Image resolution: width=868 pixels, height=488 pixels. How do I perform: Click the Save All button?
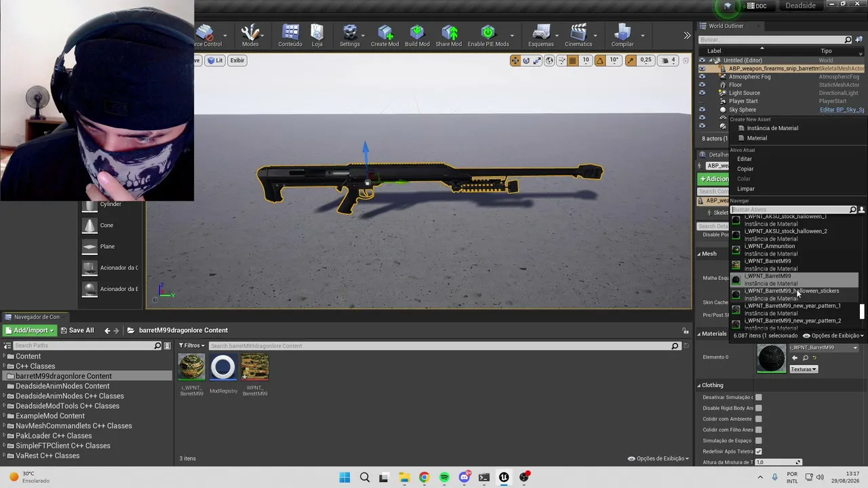pyautogui.click(x=77, y=331)
